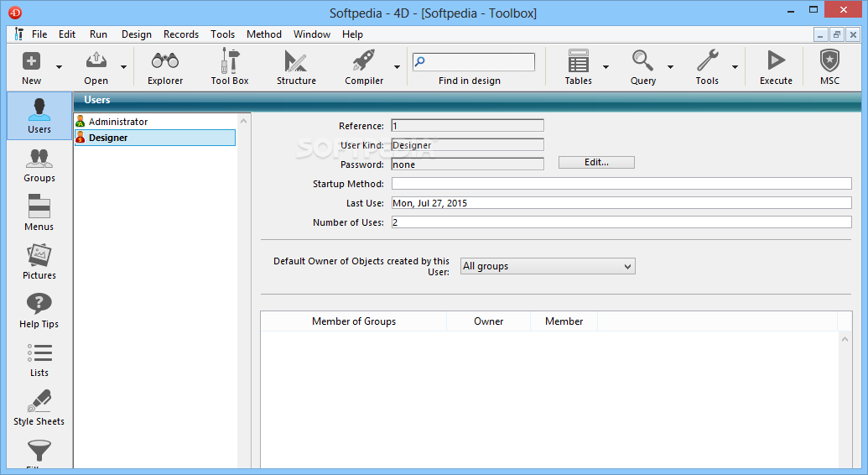868x475 pixels.
Task: Open the MSC shield icon
Action: coord(829,61)
